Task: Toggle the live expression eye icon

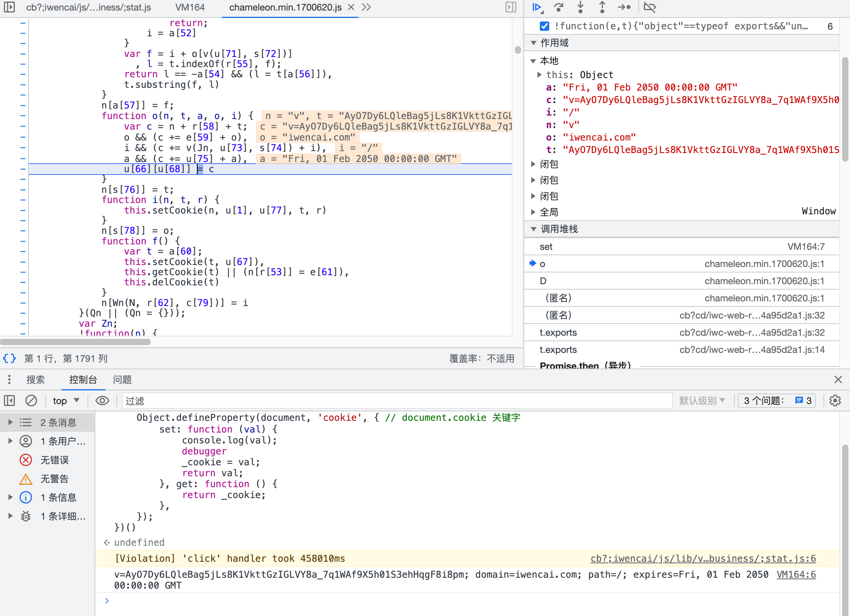Action: point(102,401)
